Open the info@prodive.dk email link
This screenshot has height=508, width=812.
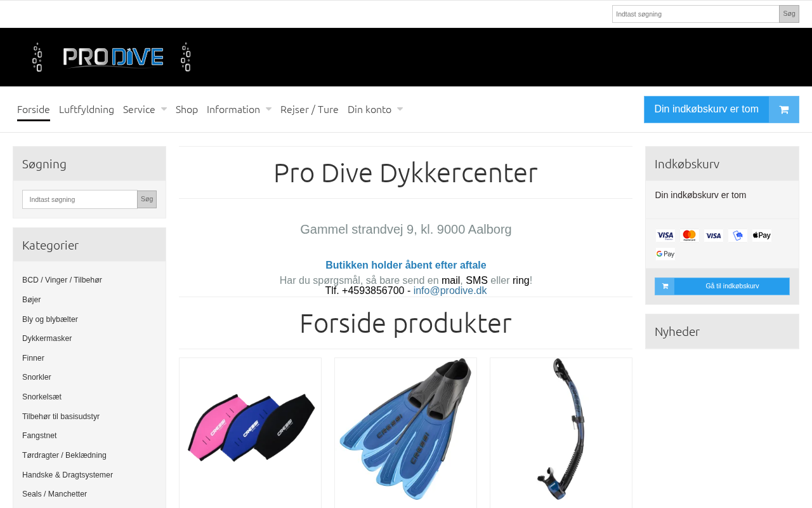450,291
